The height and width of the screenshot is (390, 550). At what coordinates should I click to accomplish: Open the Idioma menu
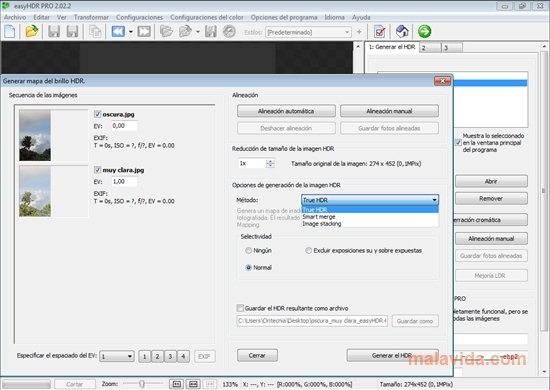click(334, 17)
